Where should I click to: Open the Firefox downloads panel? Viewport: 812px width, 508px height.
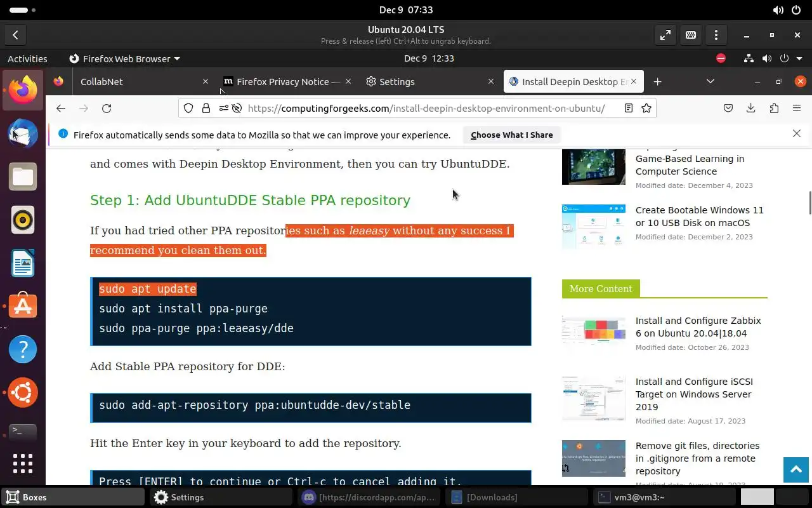[x=751, y=108]
